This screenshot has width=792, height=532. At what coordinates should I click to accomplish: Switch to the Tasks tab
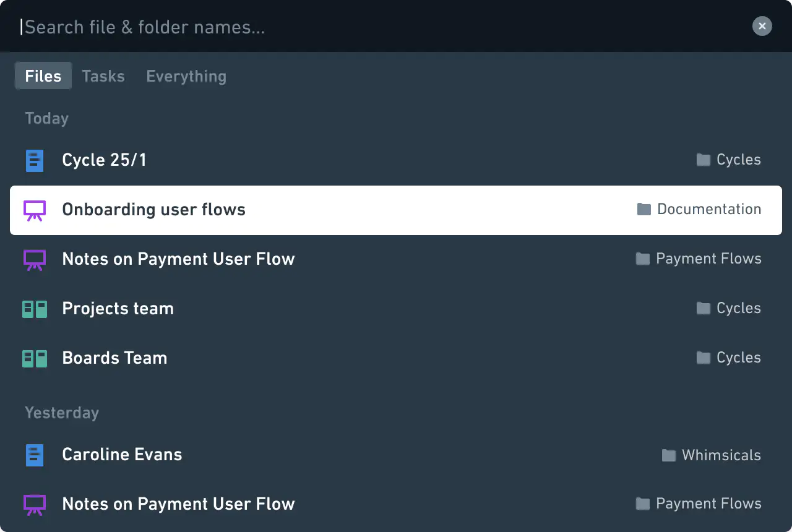click(x=103, y=76)
